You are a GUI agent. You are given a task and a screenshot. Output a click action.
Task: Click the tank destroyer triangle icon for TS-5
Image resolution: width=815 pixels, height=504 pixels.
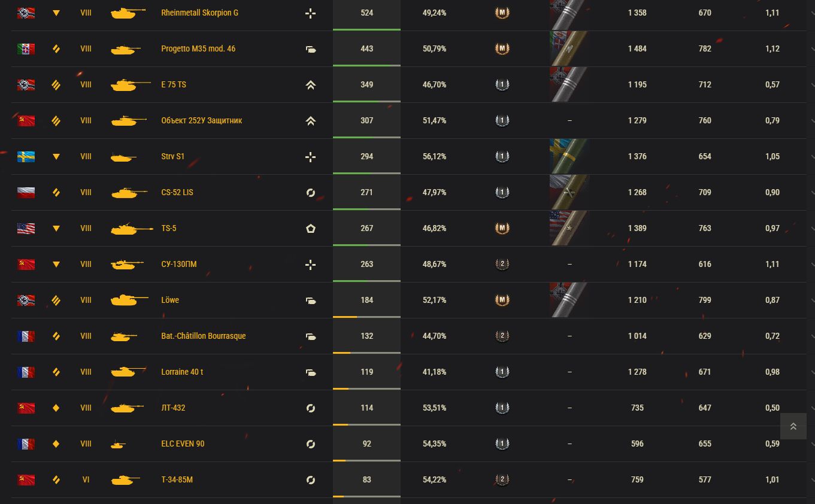[x=56, y=228]
